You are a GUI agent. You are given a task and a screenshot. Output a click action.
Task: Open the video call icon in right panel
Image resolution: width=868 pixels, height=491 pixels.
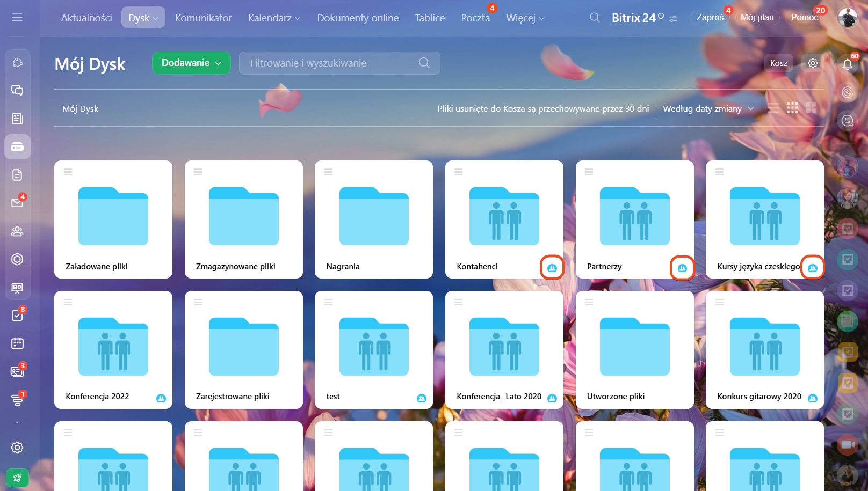coord(848,445)
